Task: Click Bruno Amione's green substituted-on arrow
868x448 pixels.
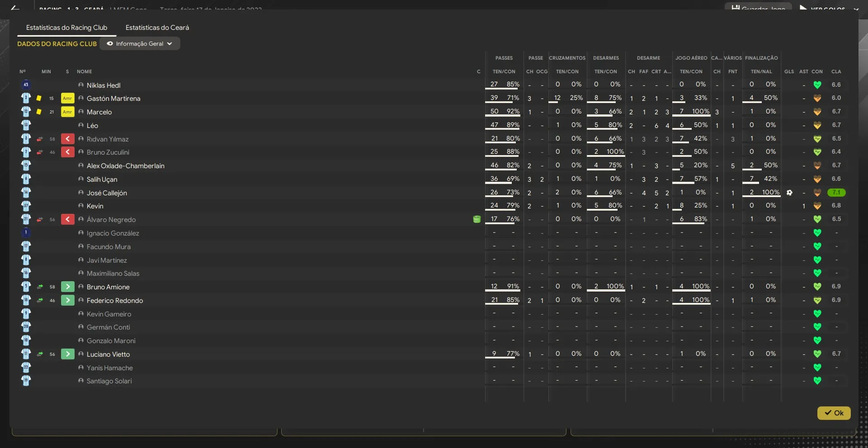Action: coord(67,287)
